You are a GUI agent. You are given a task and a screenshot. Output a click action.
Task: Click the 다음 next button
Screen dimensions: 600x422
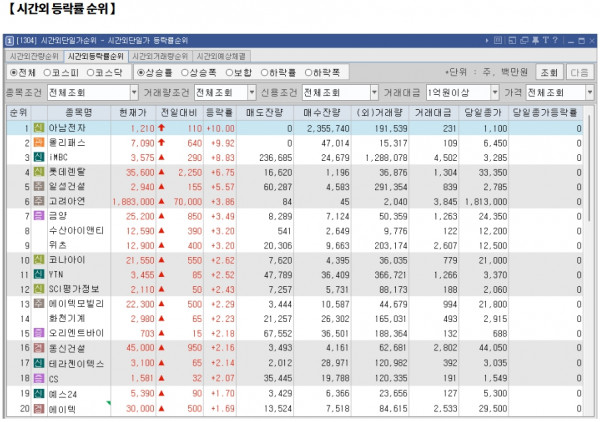[579, 72]
